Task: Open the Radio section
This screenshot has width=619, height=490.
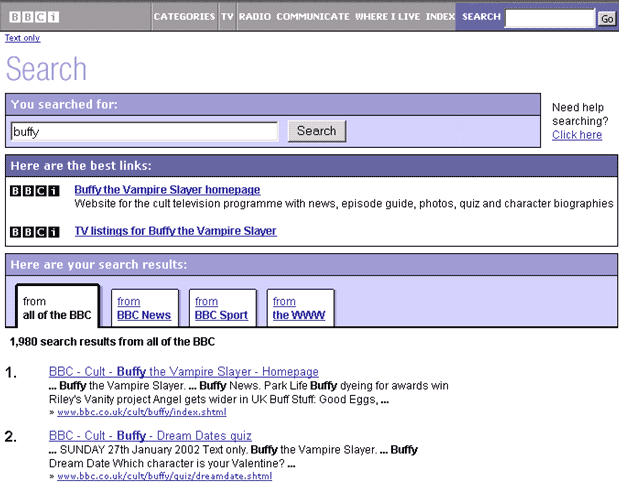Action: point(255,17)
